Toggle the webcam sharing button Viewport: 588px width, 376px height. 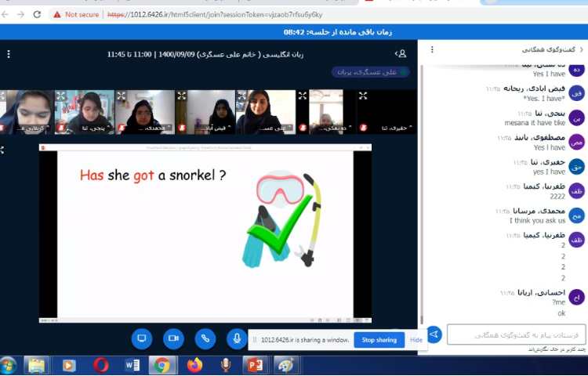tap(173, 338)
